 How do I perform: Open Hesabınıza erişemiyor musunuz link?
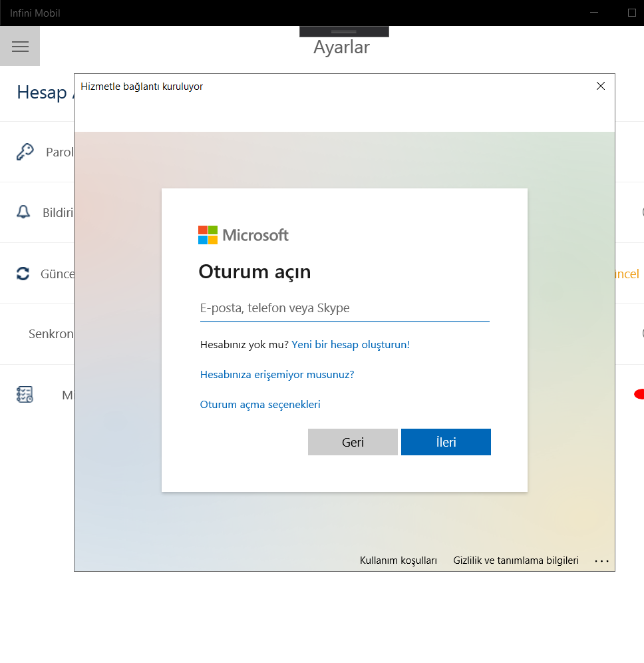tap(277, 375)
